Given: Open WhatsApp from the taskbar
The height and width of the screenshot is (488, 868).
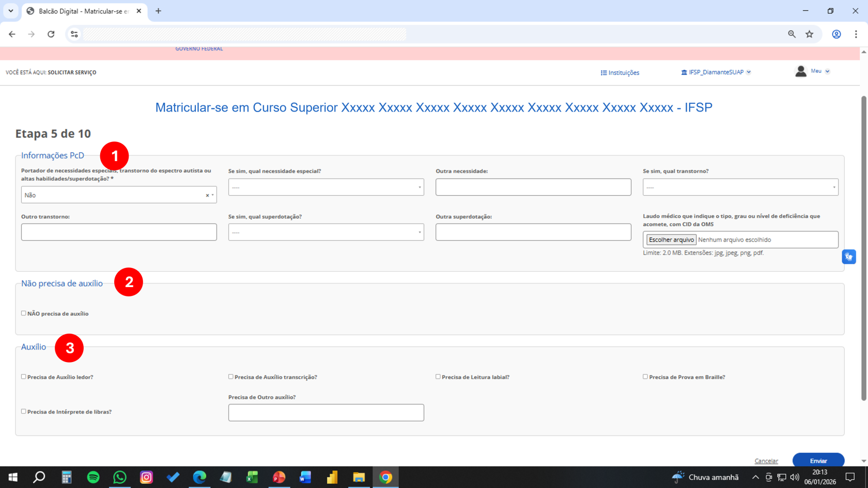Looking at the screenshot, I should pos(120,477).
